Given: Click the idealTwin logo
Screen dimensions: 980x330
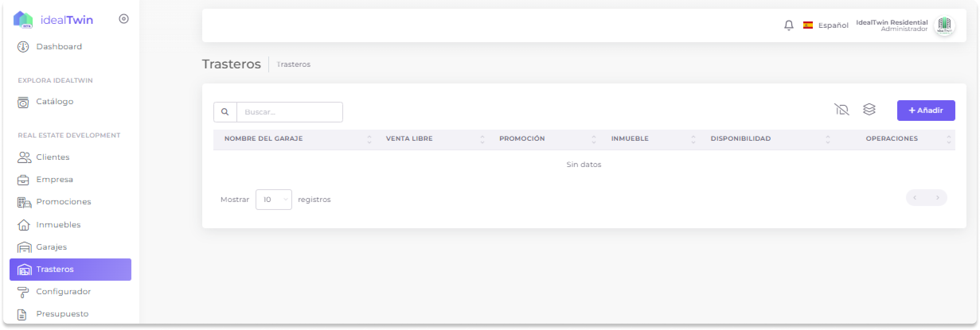Looking at the screenshot, I should coord(53,20).
